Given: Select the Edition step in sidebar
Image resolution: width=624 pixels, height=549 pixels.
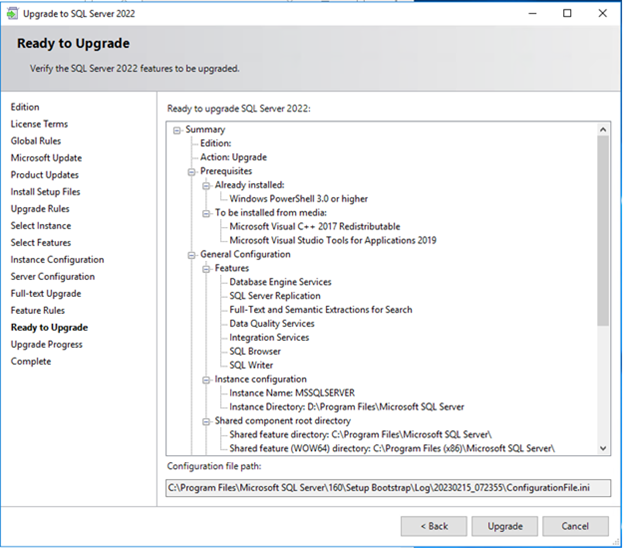Looking at the screenshot, I should (x=25, y=107).
